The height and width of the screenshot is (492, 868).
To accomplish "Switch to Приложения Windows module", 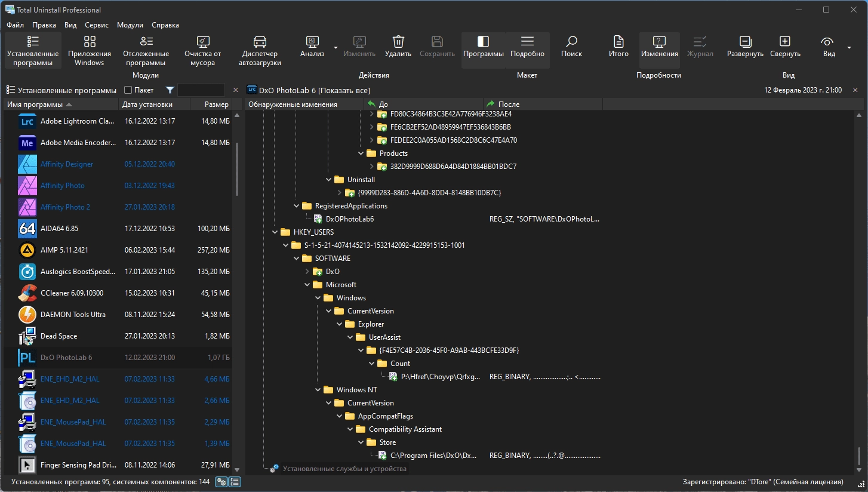I will 90,50.
